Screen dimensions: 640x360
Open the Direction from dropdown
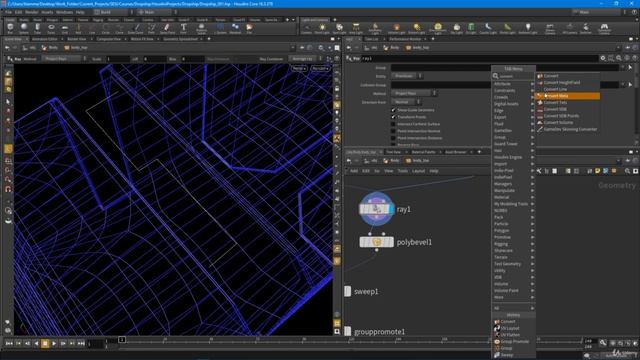click(x=406, y=102)
